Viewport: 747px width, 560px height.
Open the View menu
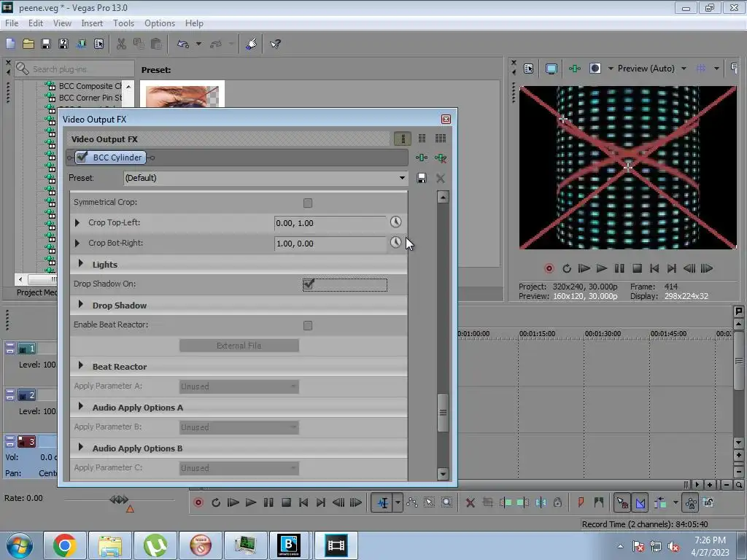pyautogui.click(x=62, y=23)
